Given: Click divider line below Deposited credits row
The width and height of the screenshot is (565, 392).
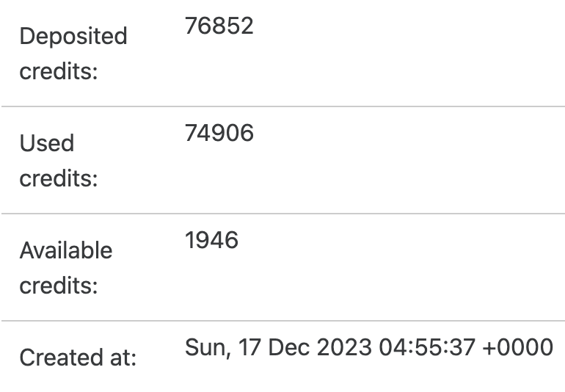Looking at the screenshot, I should point(283,106).
